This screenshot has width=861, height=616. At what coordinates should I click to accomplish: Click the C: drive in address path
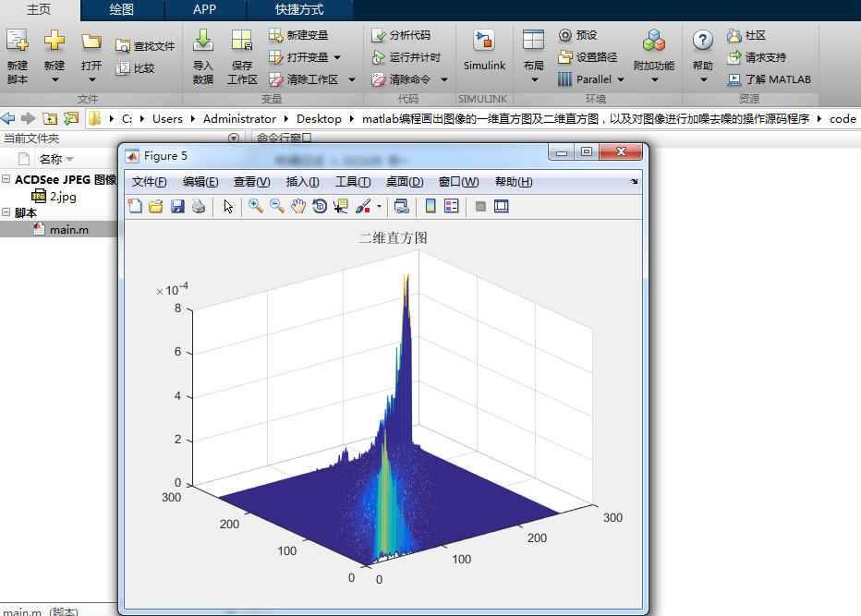127,118
